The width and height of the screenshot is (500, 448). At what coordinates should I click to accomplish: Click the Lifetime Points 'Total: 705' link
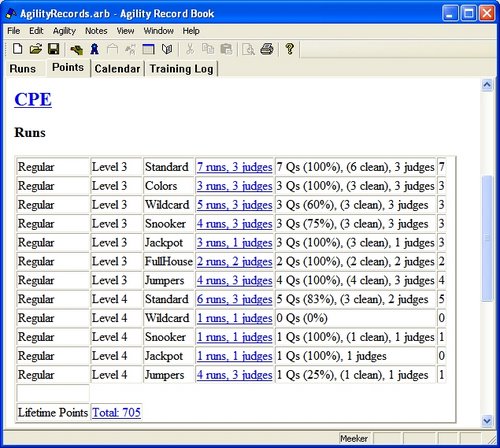[116, 413]
